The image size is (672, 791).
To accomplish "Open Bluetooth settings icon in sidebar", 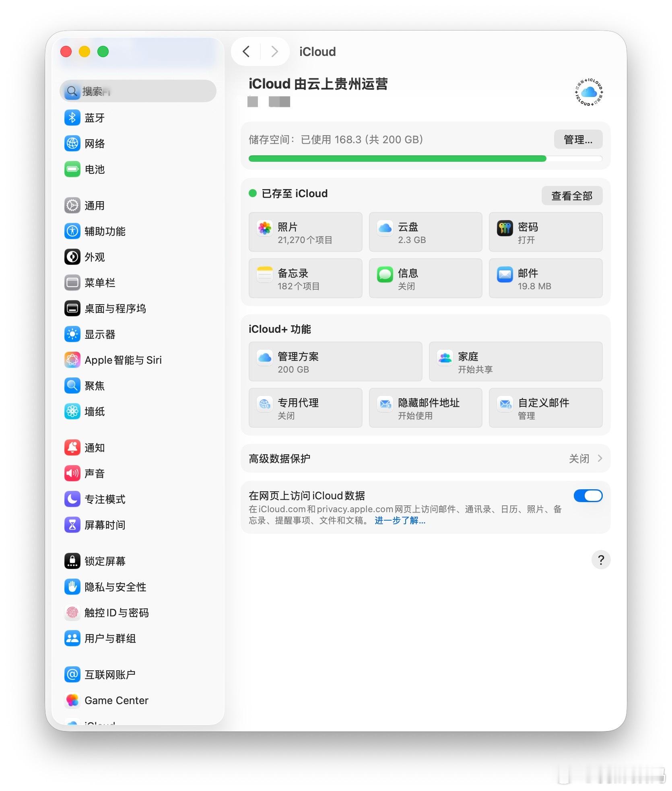I will pyautogui.click(x=72, y=117).
